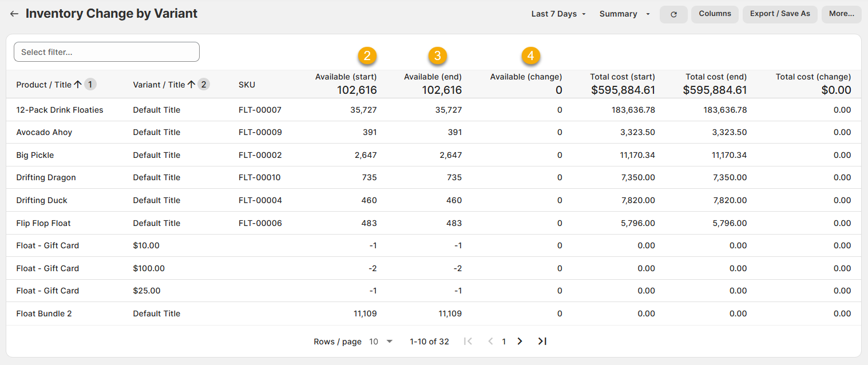868x365 pixels.
Task: Click the previous page arrow
Action: 490,342
